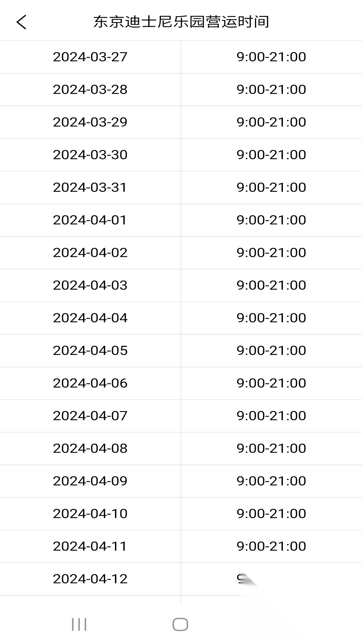Tap the 2024-03-28 date cell

[x=90, y=90]
